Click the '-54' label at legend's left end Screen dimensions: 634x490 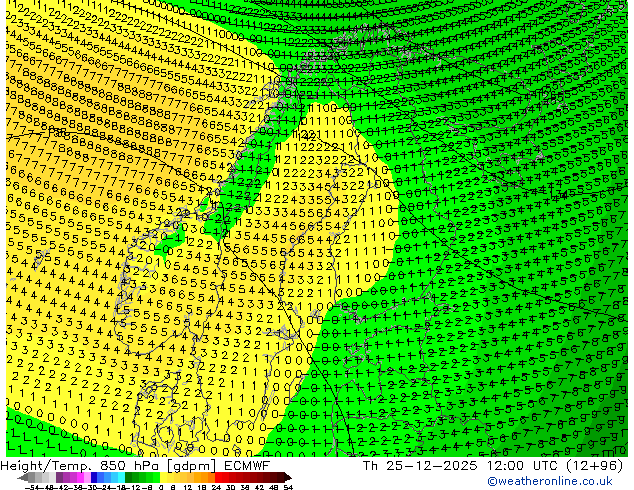point(32,487)
